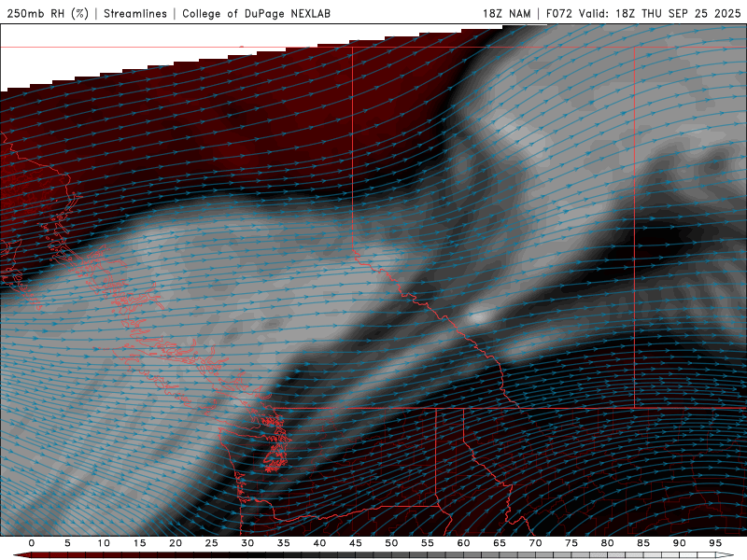Click the "30" color bar label

pos(247,543)
